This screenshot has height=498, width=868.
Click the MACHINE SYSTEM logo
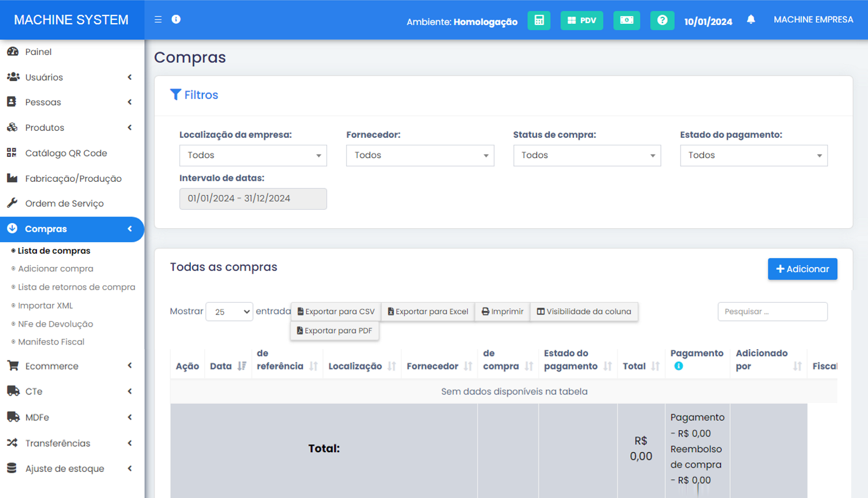pos(71,20)
